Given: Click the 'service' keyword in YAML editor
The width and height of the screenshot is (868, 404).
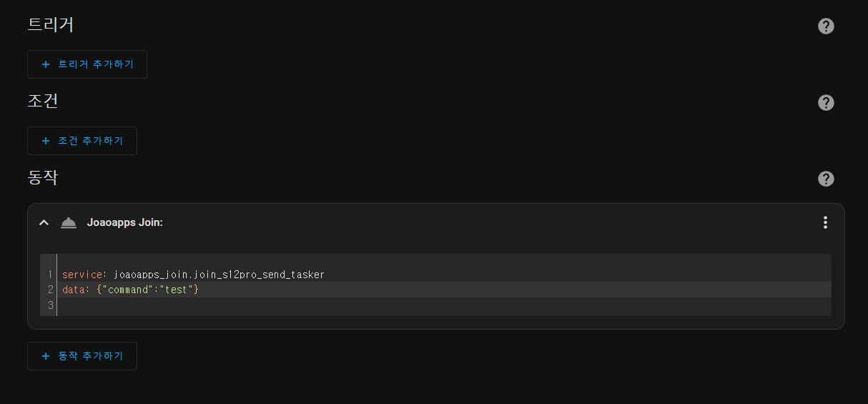Looking at the screenshot, I should [82, 275].
